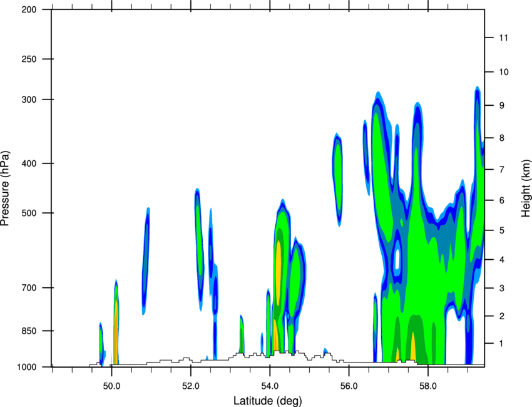Click the 500 pressure tick label
532x407 pixels.
point(29,213)
